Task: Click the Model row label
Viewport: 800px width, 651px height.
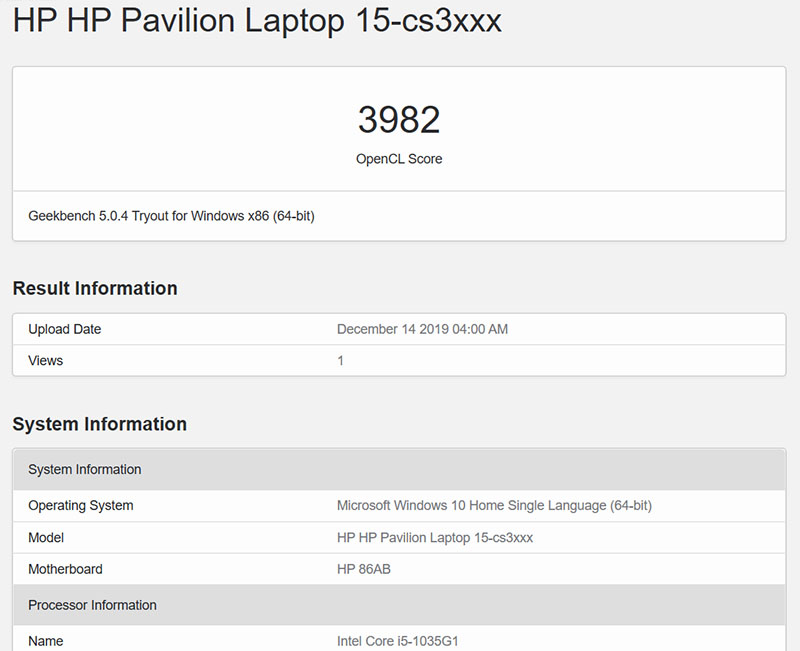Action: (46, 538)
